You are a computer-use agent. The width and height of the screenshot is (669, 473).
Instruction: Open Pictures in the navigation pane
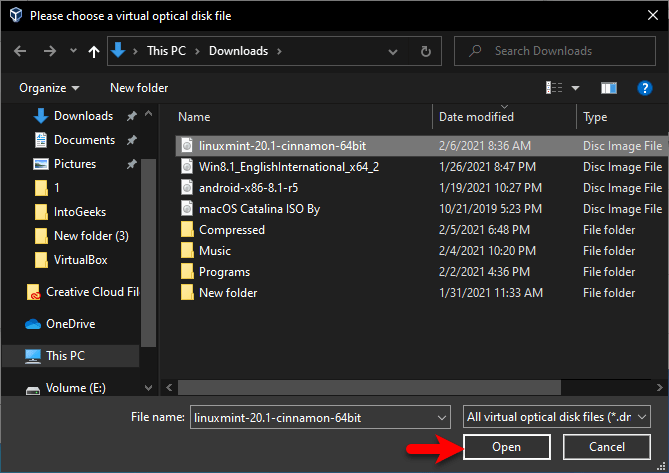[75, 164]
